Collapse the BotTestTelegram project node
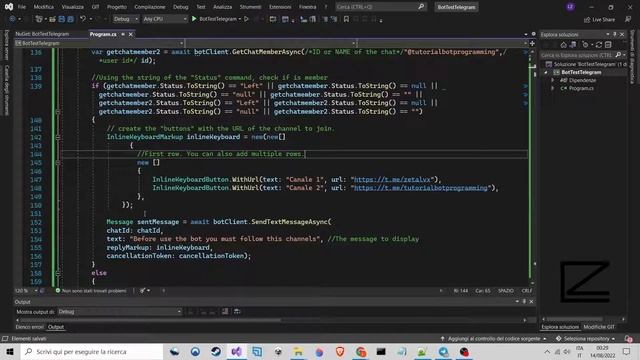Viewport: 640px width, 360px height. (546, 72)
